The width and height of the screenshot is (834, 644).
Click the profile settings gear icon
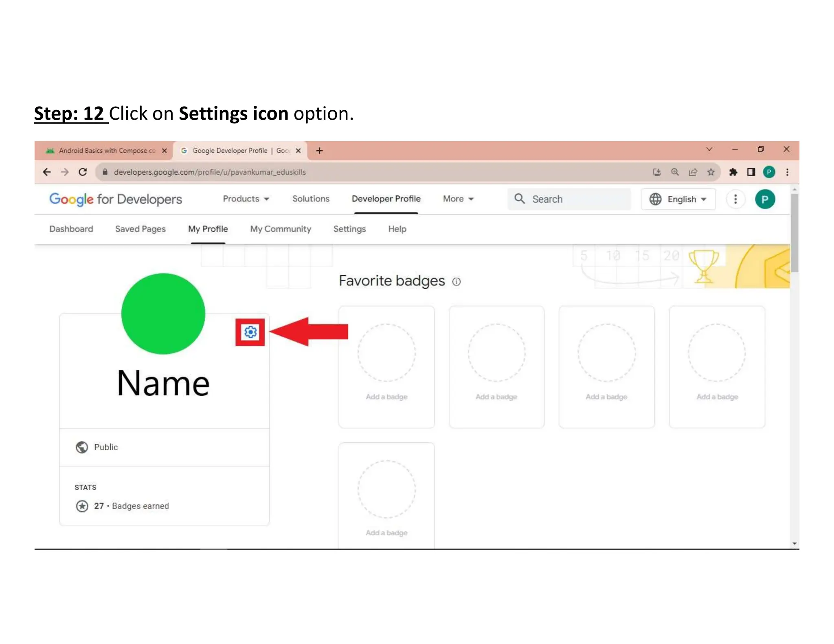[250, 332]
